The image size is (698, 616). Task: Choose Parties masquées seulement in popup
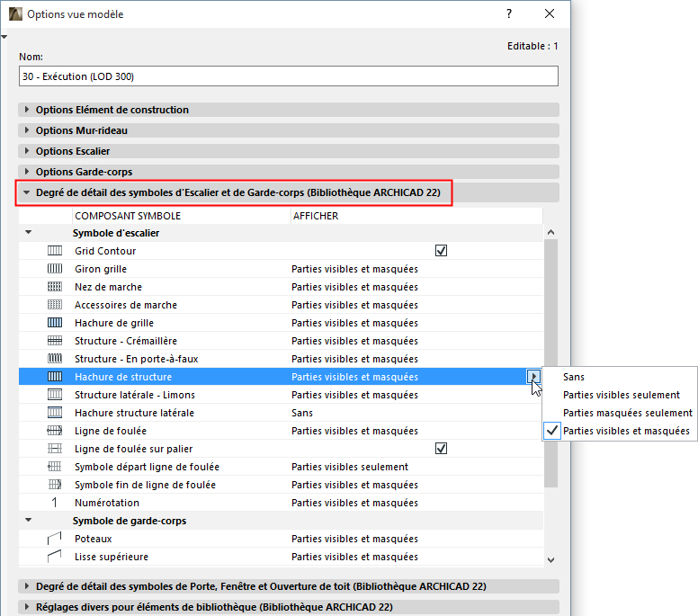pos(620,413)
